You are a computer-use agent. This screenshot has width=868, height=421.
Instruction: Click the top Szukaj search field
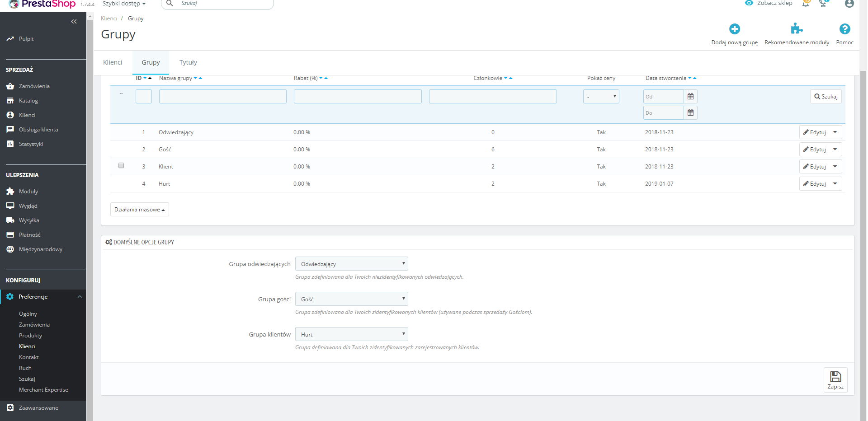coord(217,4)
